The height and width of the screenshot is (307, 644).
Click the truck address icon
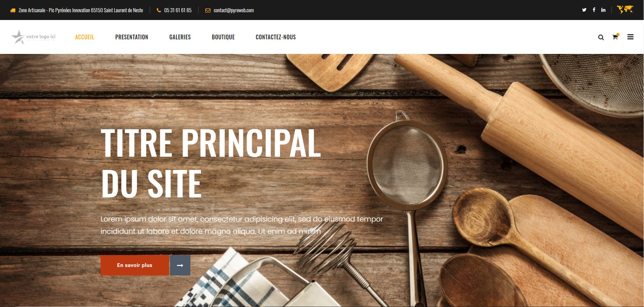(13, 11)
